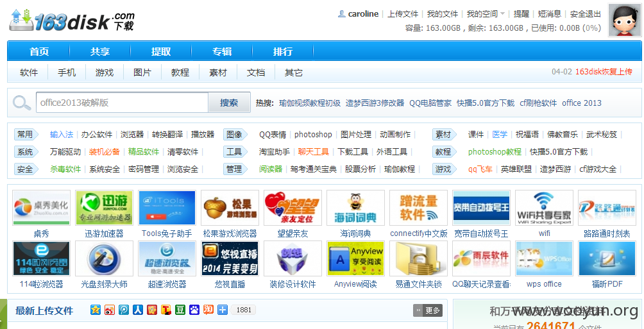The image size is (644, 329).
Task: Select the 福昕PDF icon
Action: [607, 258]
